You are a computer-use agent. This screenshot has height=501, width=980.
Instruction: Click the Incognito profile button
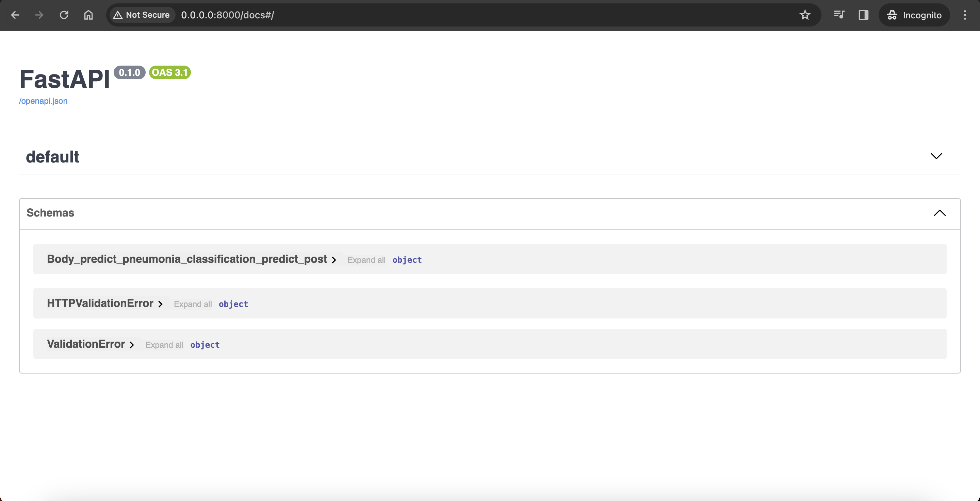pos(914,15)
